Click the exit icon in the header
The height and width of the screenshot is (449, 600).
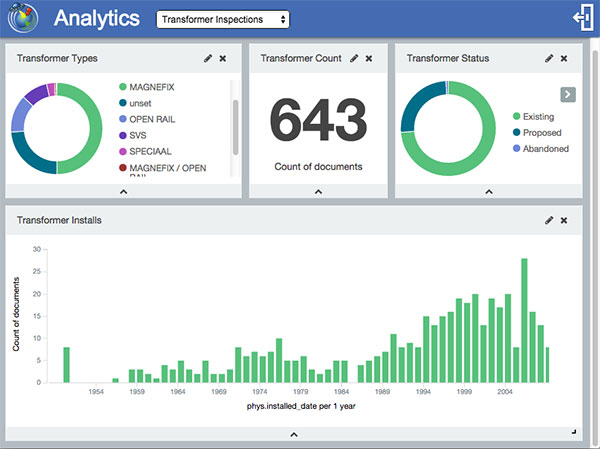(581, 18)
